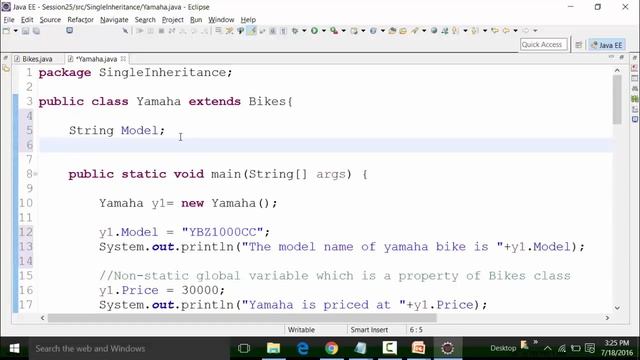640x360 pixels.
Task: Click the Eclipse taskbar icon
Action: 447,349
